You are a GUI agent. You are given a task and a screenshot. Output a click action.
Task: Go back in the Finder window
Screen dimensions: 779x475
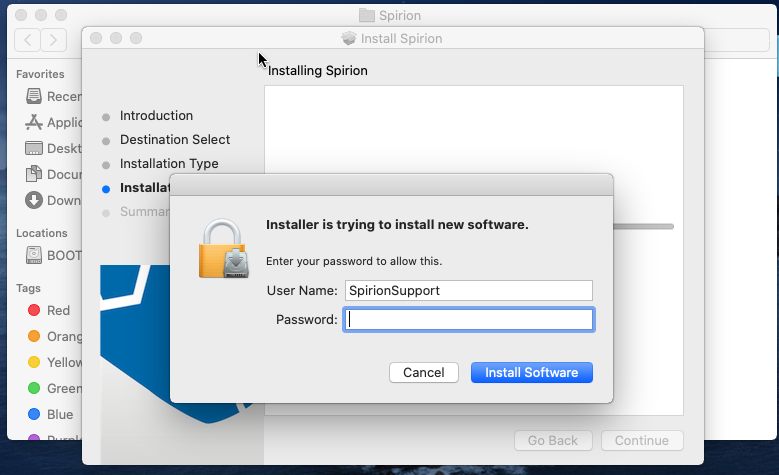(27, 40)
